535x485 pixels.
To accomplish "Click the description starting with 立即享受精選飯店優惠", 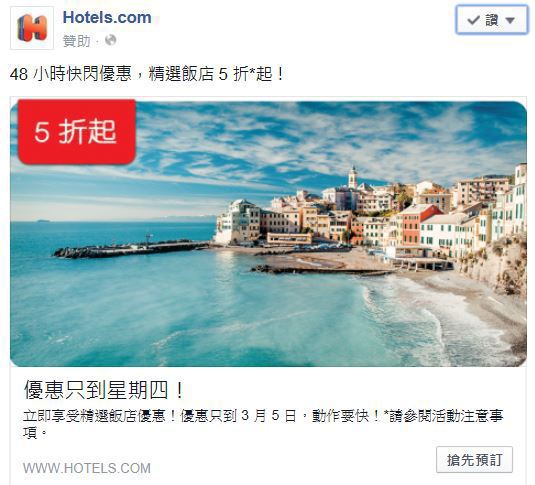I will (x=263, y=424).
